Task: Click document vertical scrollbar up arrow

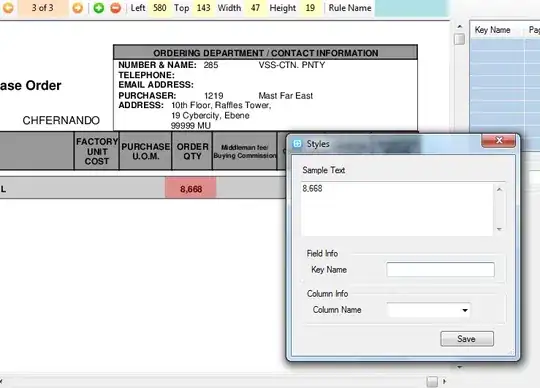Action: tap(459, 26)
